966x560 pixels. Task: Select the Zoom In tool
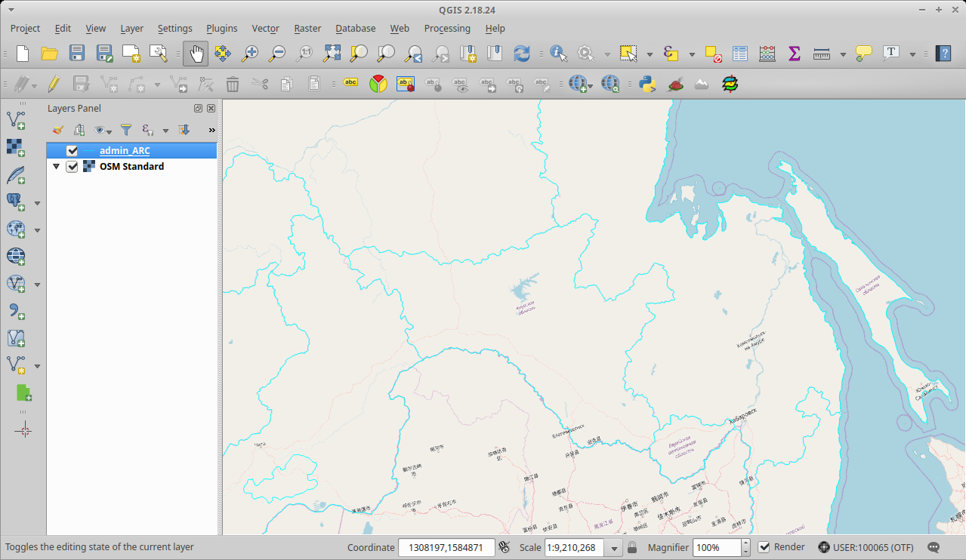pos(249,54)
